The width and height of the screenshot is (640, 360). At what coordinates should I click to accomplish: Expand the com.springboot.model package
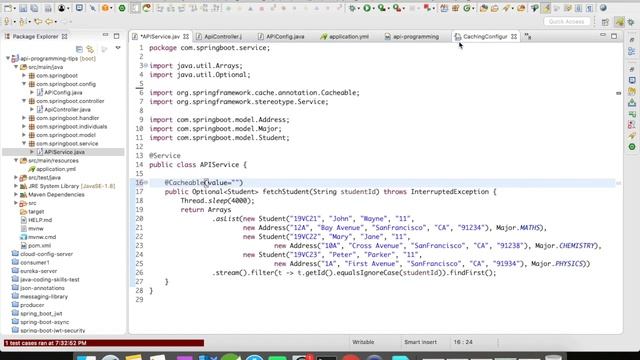pyautogui.click(x=24, y=135)
